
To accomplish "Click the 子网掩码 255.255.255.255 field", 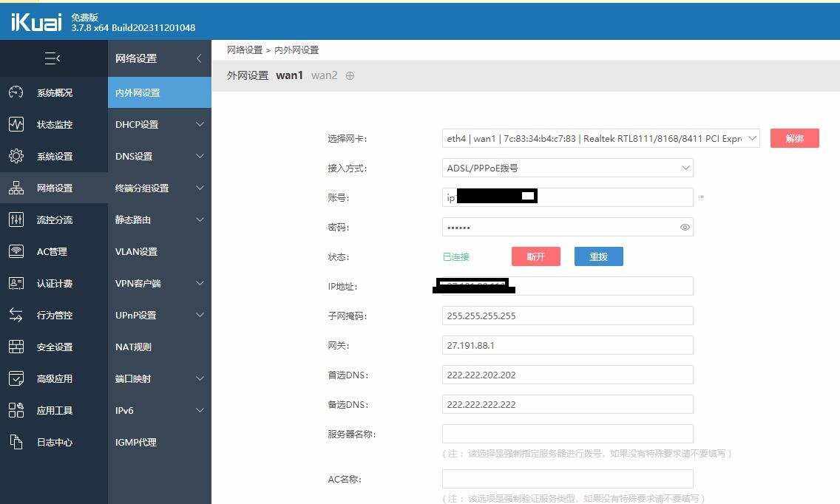I will (x=567, y=316).
